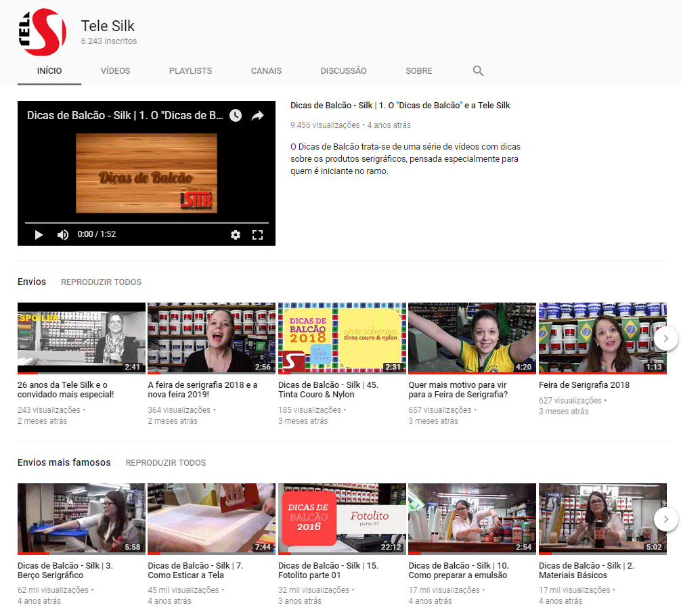Expand Envios mais famosos with right chevron
681x616 pixels.
click(x=666, y=519)
